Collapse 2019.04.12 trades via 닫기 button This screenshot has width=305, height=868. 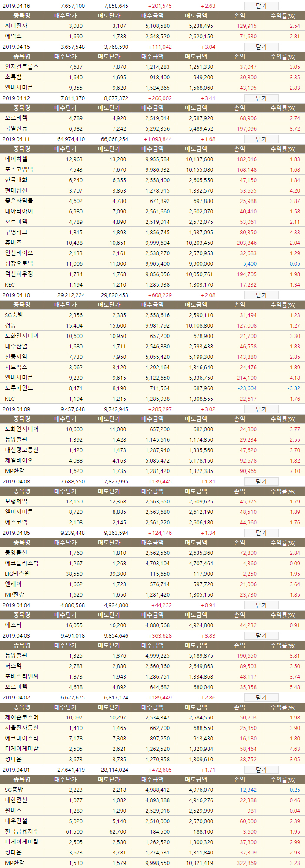coord(261,98)
